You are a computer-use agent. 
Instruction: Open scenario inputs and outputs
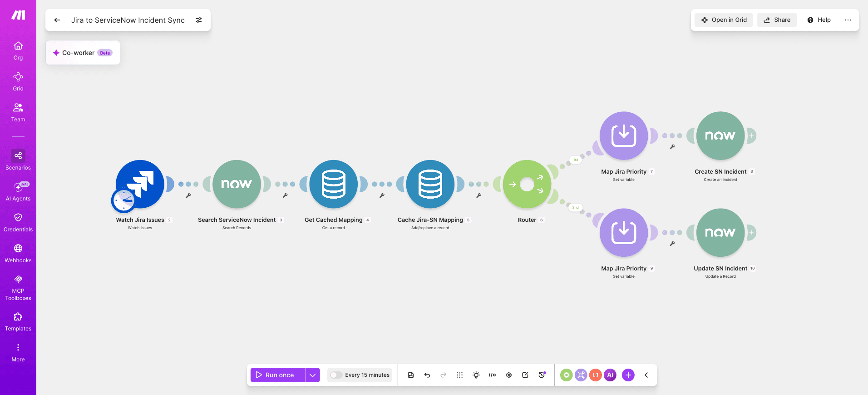tap(493, 375)
